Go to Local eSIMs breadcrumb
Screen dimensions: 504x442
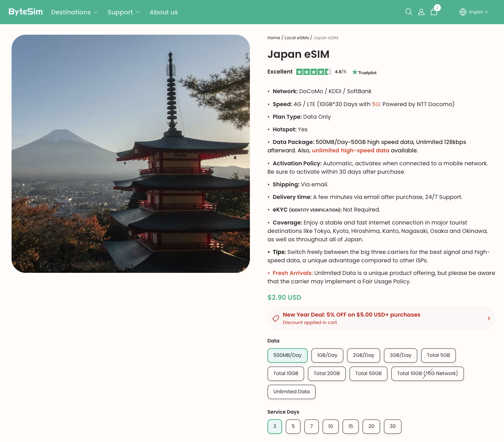pos(297,38)
